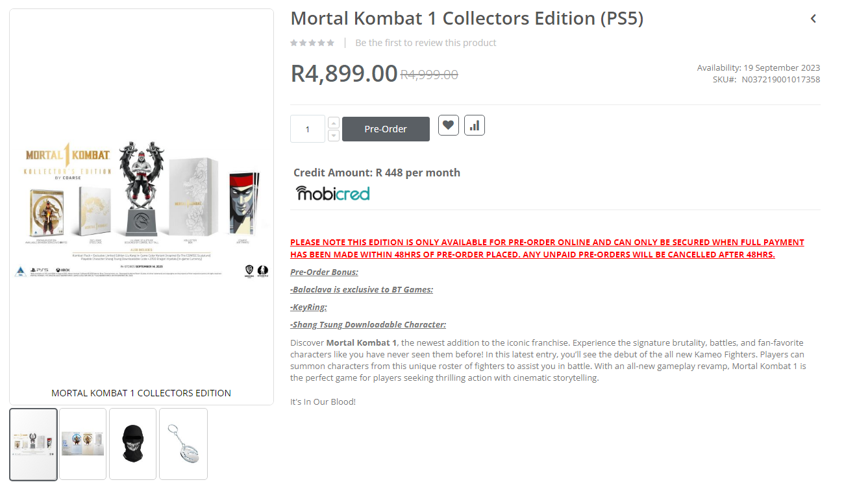Click the quantity input field
This screenshot has height=491, width=868.
pyautogui.click(x=307, y=129)
